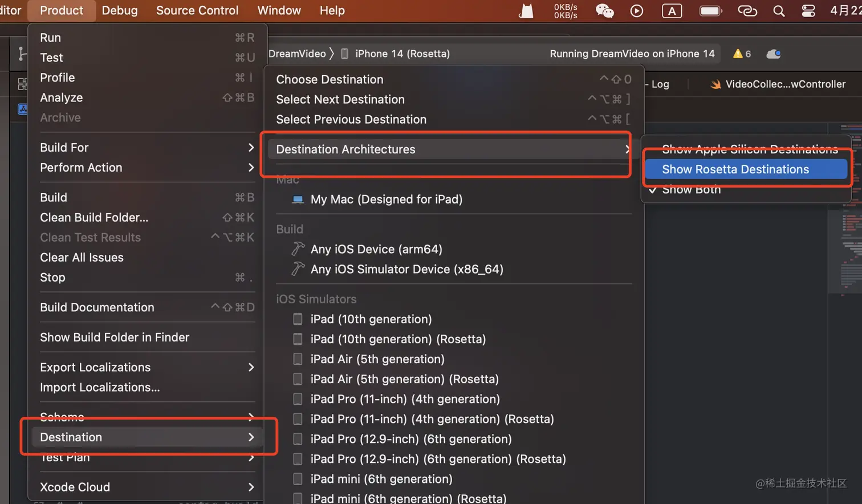862x504 pixels.
Task: Choose the Choose Destination item
Action: click(454, 79)
